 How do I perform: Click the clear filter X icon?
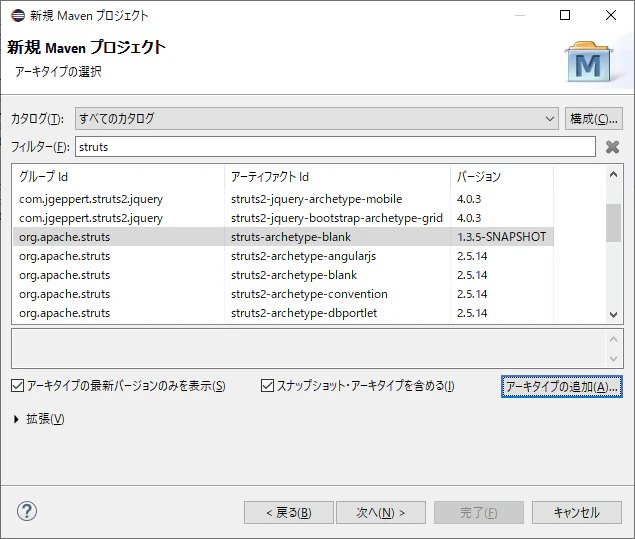click(612, 147)
